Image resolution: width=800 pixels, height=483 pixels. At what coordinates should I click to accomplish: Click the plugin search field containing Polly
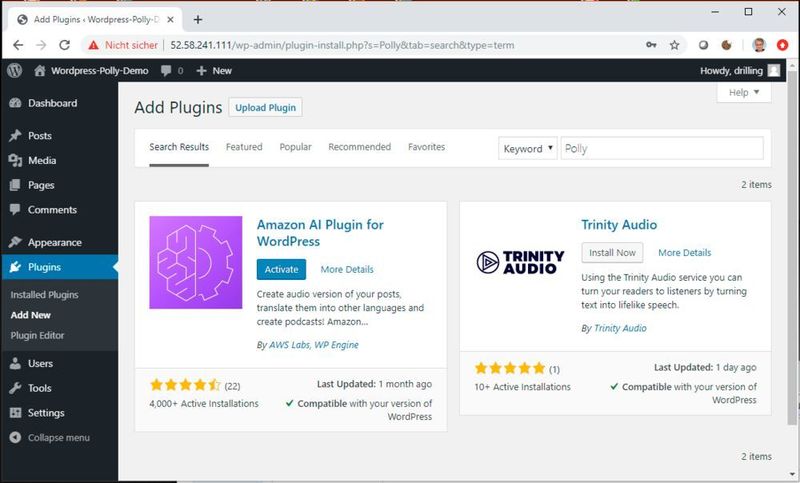tap(662, 148)
